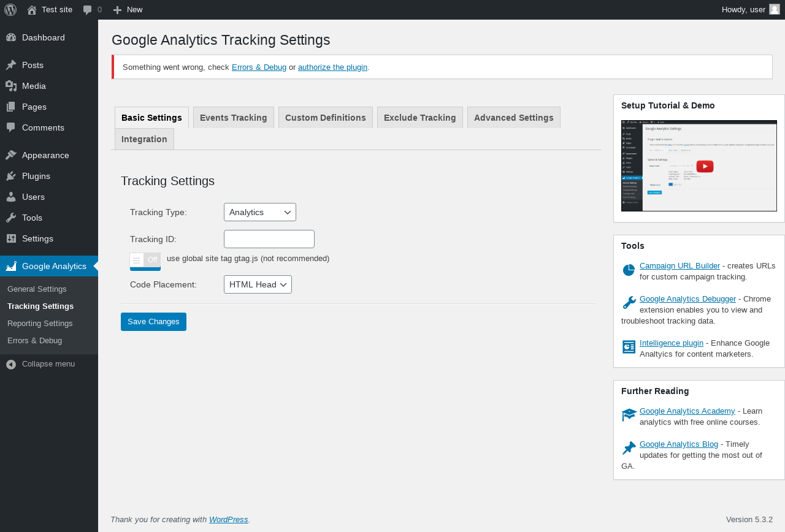Open the setup tutorial video thumbnail

(699, 165)
